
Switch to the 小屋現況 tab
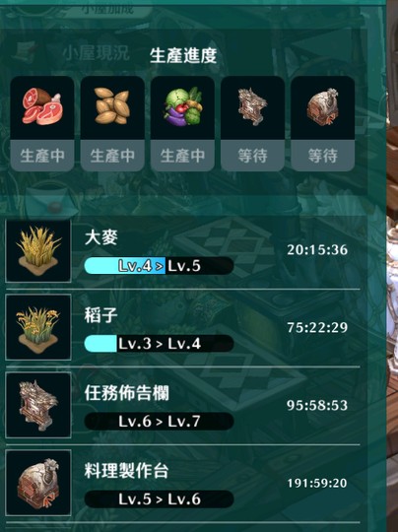tap(96, 53)
